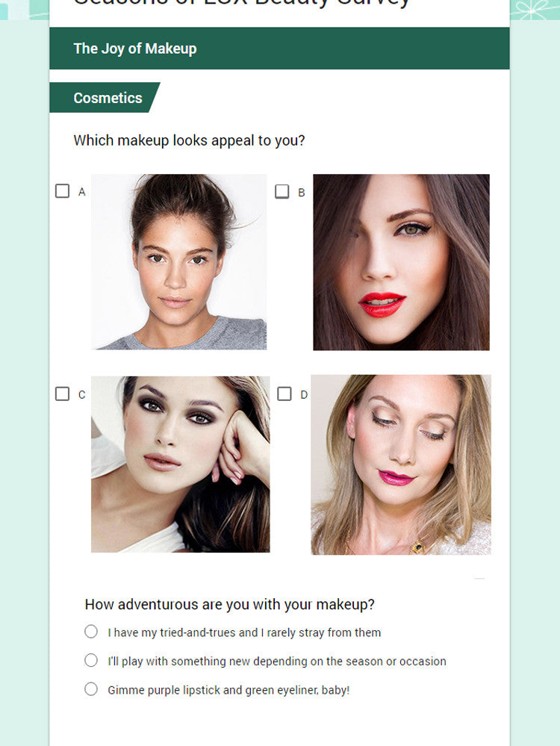The image size is (560, 746).
Task: Select the pink lipstick look photo D
Action: (x=401, y=464)
